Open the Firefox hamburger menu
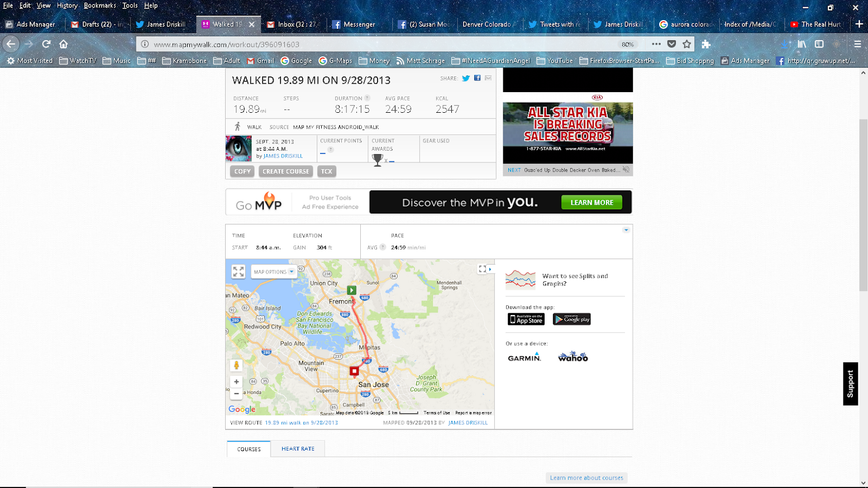The width and height of the screenshot is (868, 488). [857, 44]
